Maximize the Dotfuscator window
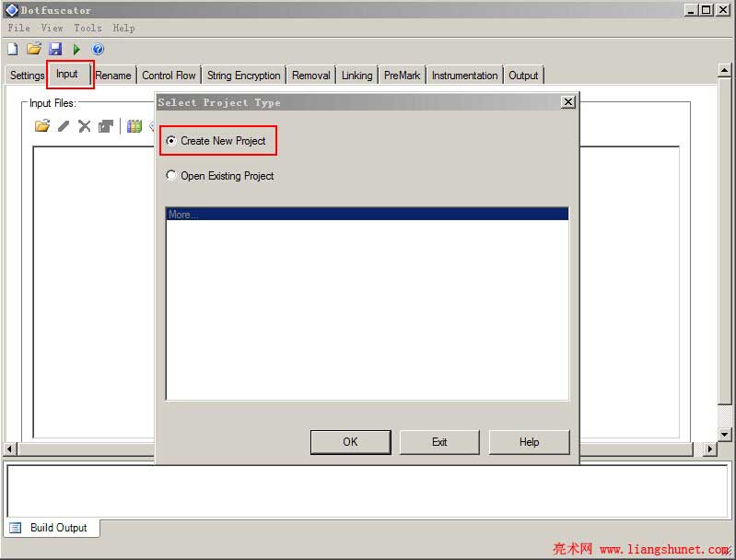 point(706,10)
